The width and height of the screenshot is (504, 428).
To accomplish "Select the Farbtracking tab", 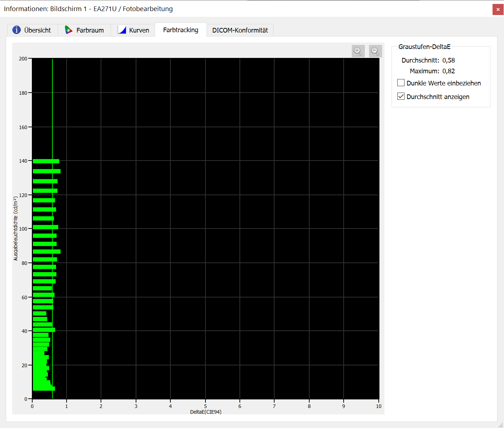I will point(180,30).
